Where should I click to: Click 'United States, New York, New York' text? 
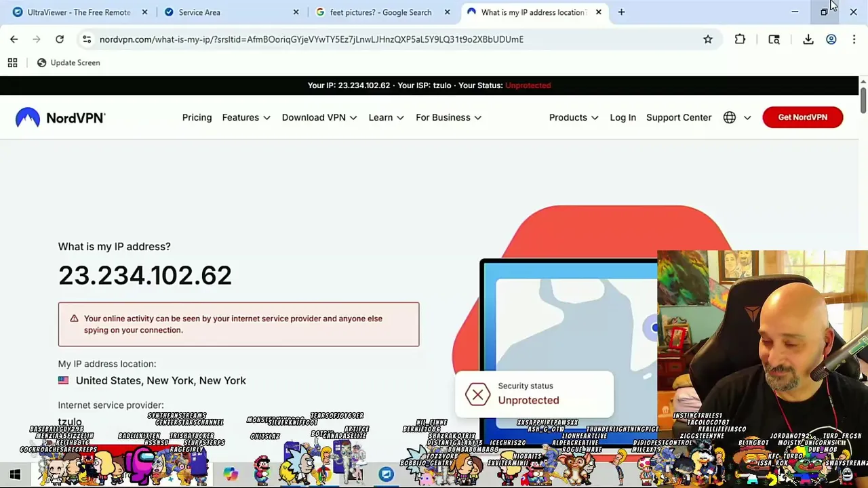click(161, 381)
